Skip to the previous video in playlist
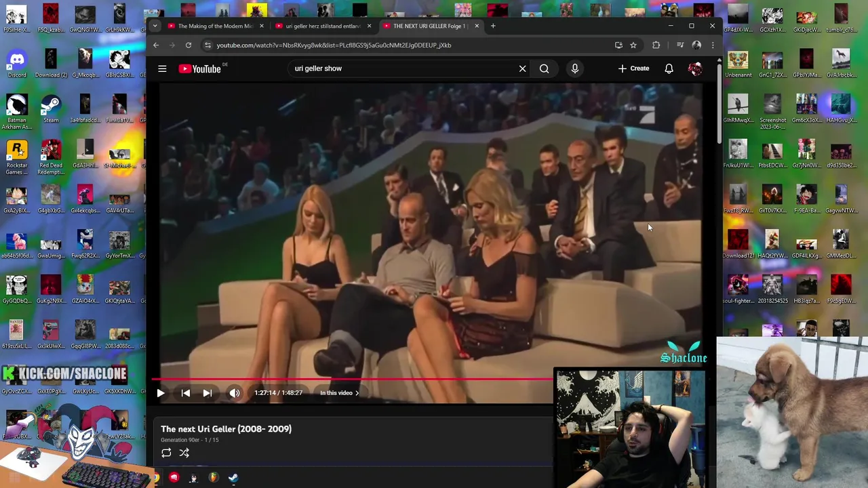868x488 pixels. point(185,392)
